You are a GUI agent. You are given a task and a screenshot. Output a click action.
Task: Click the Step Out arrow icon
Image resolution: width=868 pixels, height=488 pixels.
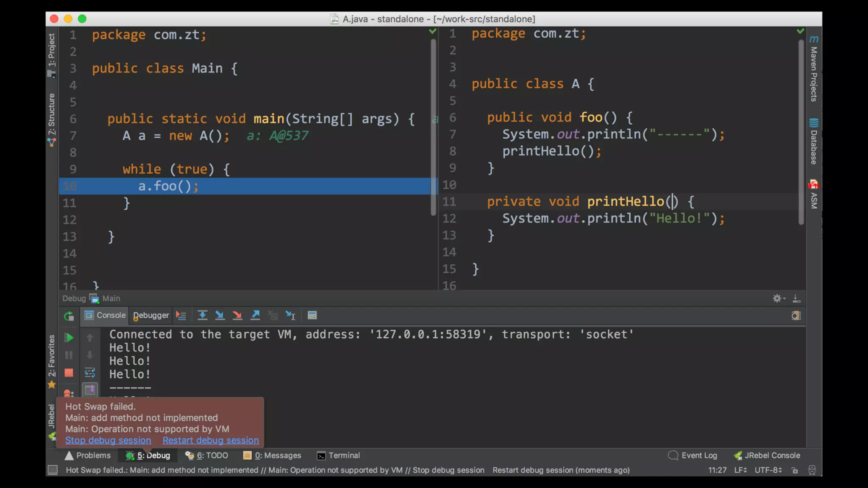tap(255, 315)
